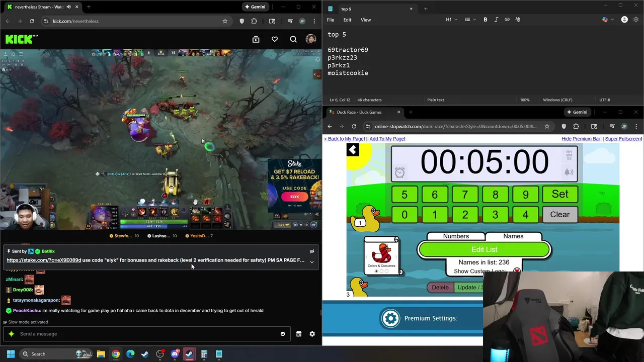Reload the online-stopwatch page
The width and height of the screenshot is (644, 362).
pyautogui.click(x=354, y=126)
